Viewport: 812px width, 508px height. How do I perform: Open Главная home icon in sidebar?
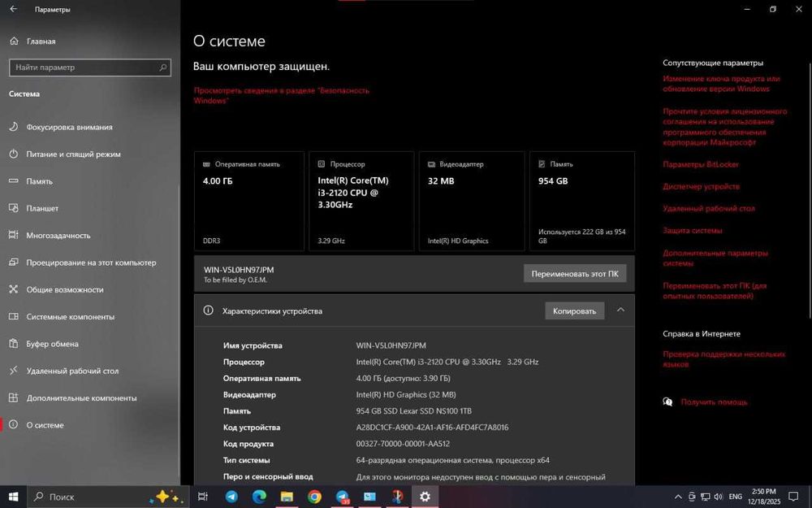tap(14, 41)
